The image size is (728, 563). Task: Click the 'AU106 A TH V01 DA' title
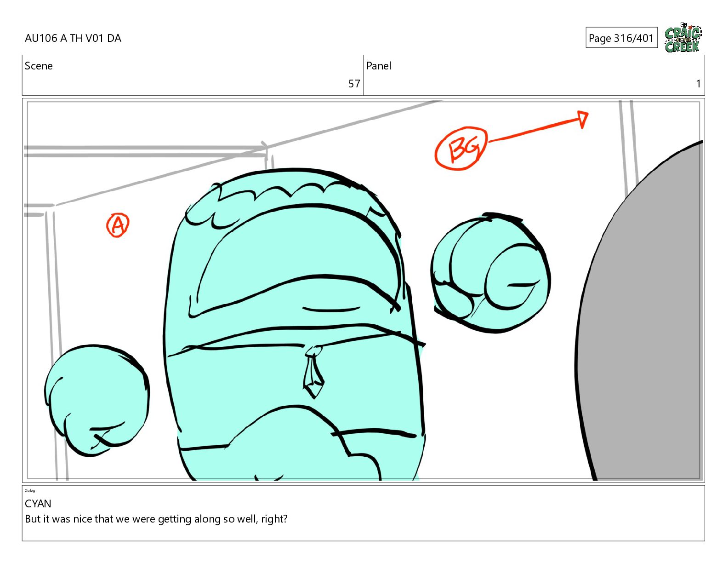[x=73, y=38]
